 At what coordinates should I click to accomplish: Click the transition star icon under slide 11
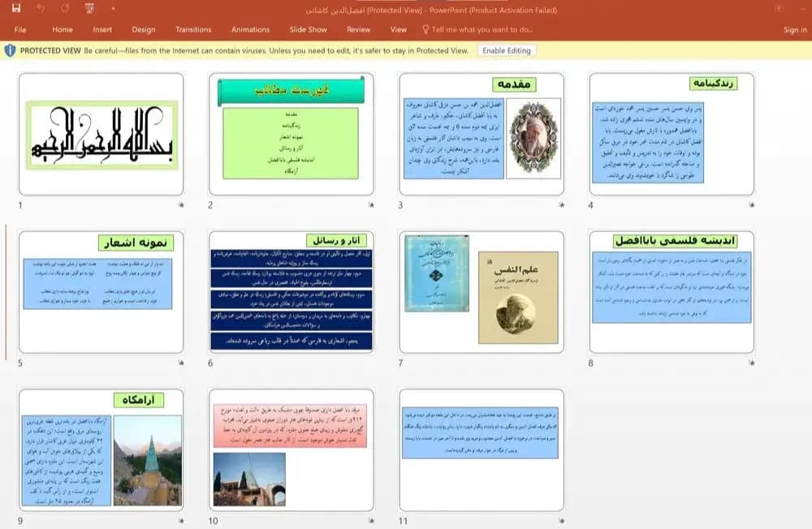point(562,521)
